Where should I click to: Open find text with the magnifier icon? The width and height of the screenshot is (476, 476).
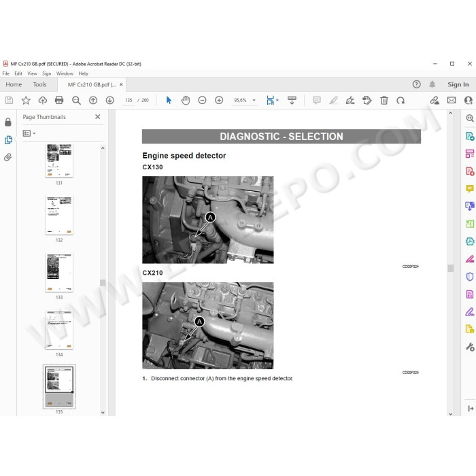[76, 101]
